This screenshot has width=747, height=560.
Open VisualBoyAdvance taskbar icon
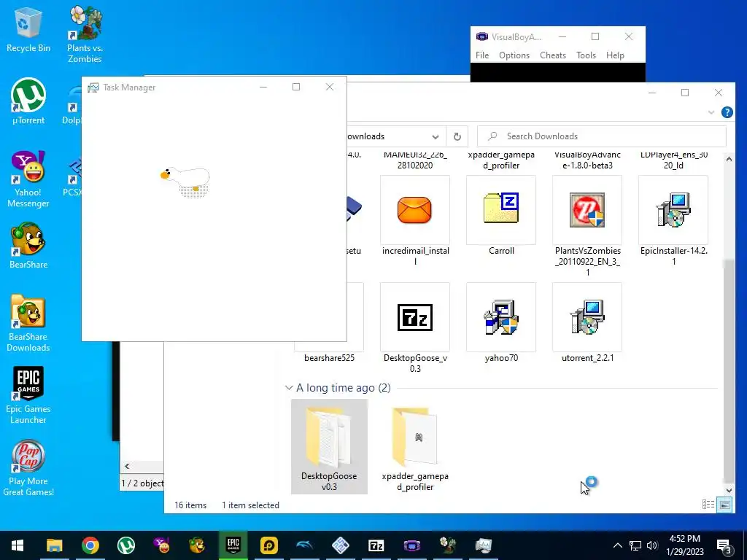point(412,545)
